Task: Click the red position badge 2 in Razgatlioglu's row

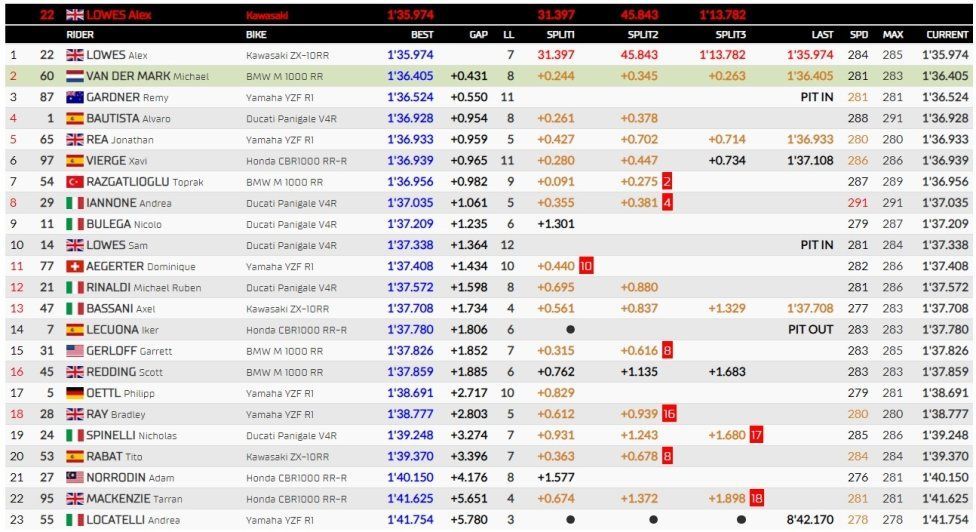Action: 667,182
